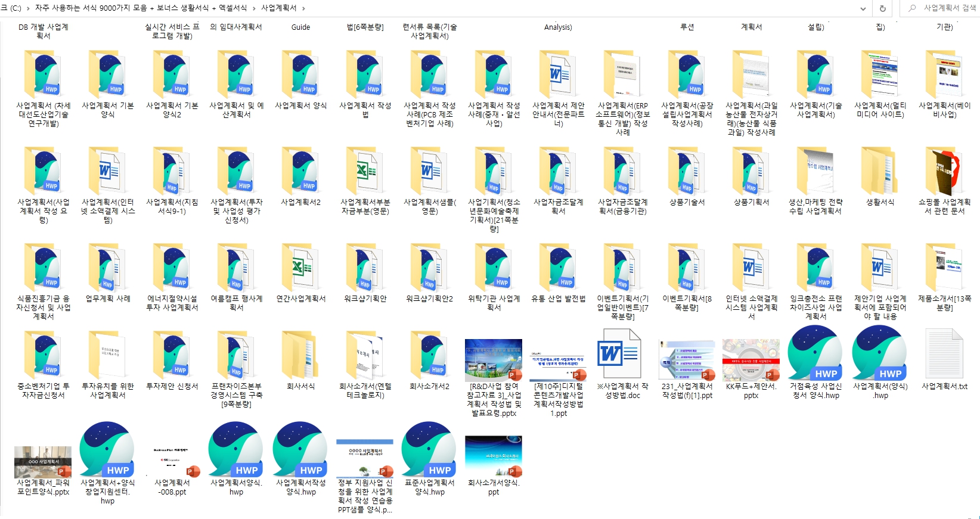980x519 pixels.
Task: Select the 사업계획서작성양식.hwp file
Action: point(300,450)
